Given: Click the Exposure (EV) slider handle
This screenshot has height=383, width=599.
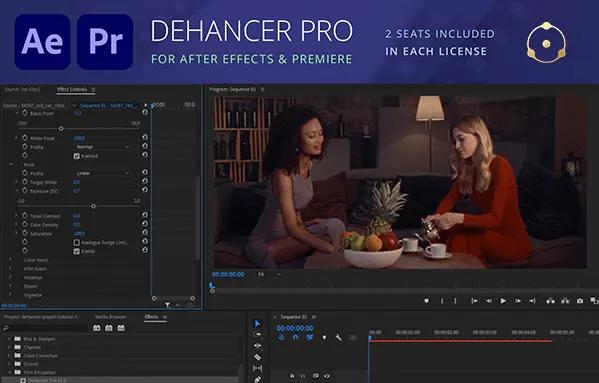Looking at the screenshot, I should click(94, 206).
